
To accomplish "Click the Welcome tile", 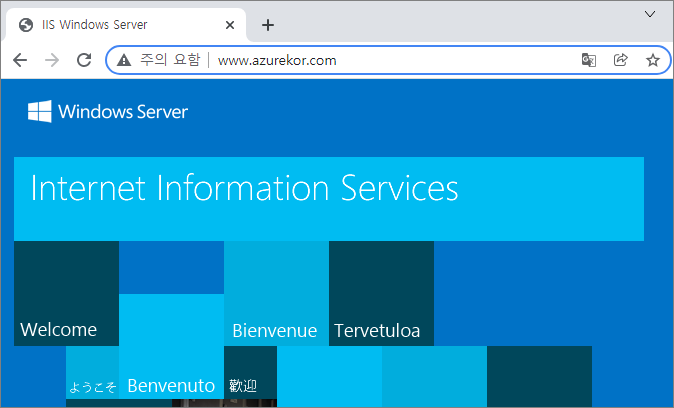I will click(66, 293).
